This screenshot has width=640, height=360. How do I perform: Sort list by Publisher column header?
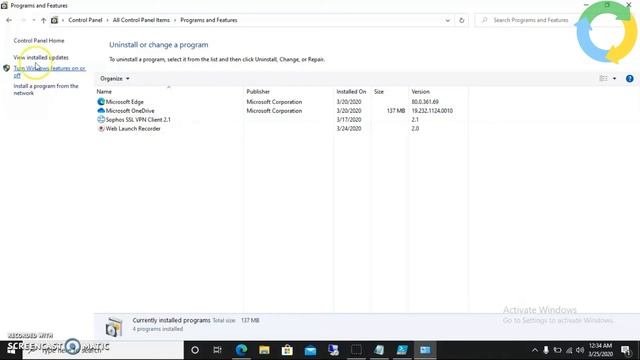[x=258, y=91]
